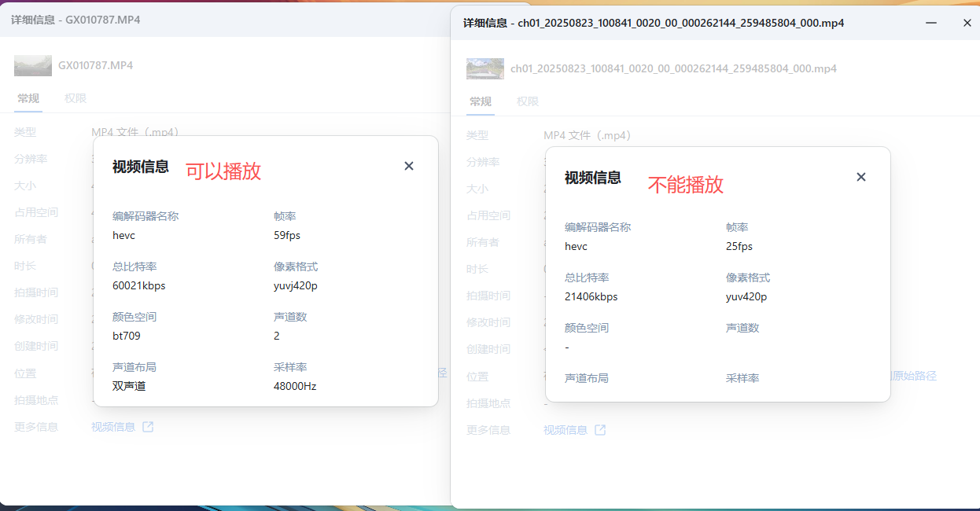980x511 pixels.
Task: Open 视频信息 link in ch01 window
Action: coord(566,430)
